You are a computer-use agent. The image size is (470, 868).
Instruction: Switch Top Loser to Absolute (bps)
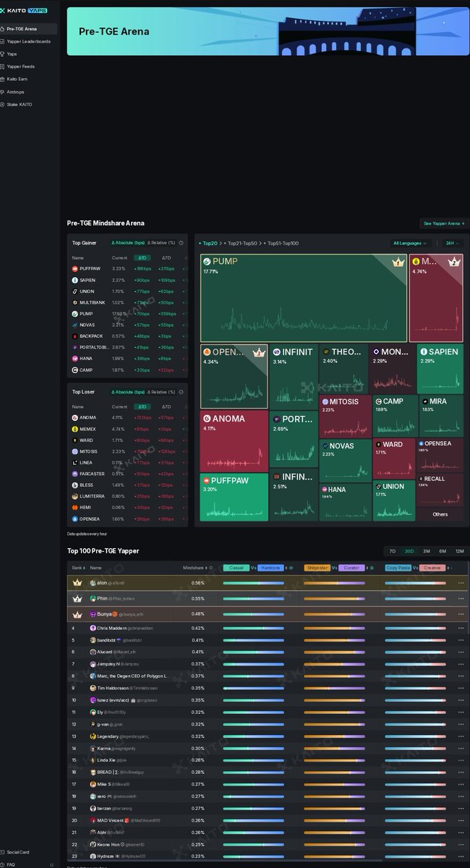pyautogui.click(x=127, y=392)
